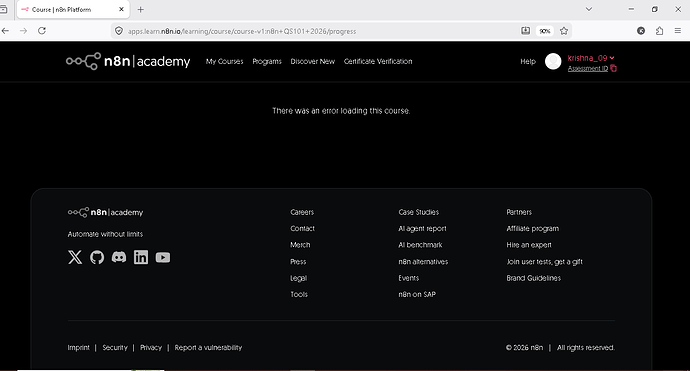
Task: Click the footer n8n academy logo
Action: coord(105,212)
